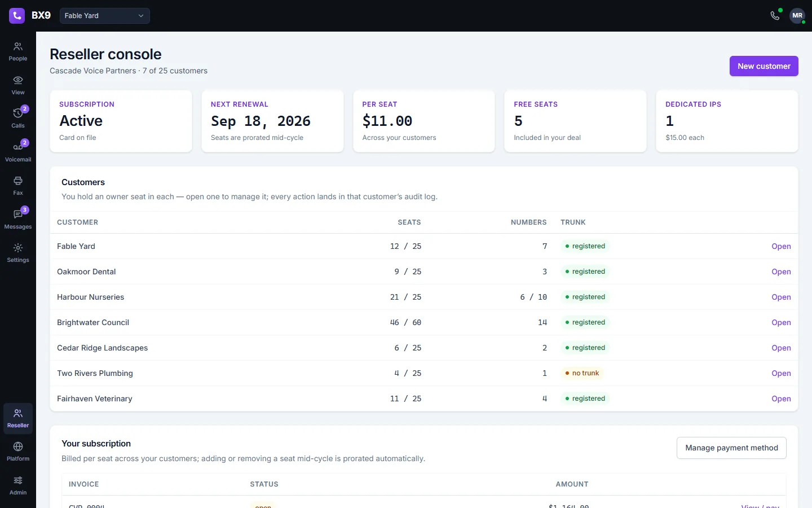Click the STATUS column header

click(264, 484)
